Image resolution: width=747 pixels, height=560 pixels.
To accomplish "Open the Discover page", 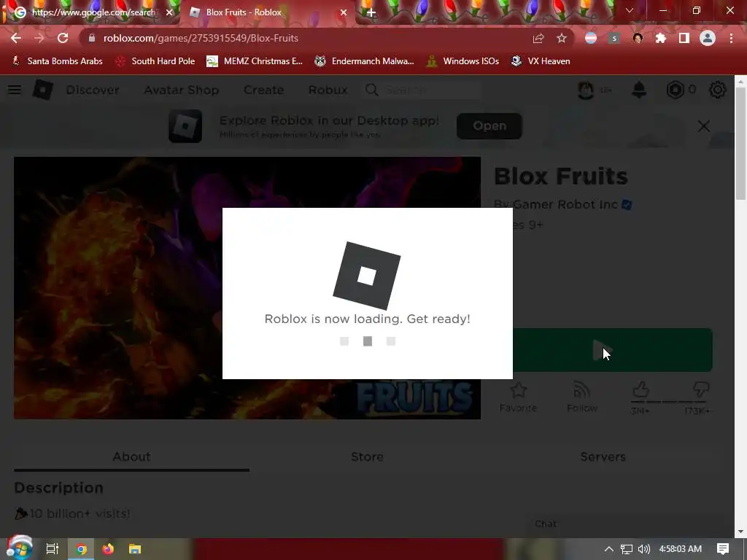I will click(93, 90).
